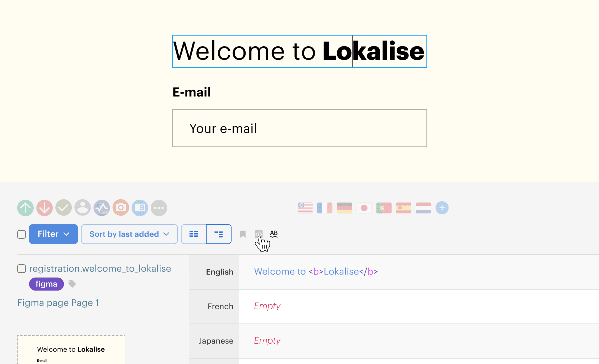Screen dimensions: 599x364
Task: Tick the registration.welcome_to_lokalise key checkbox
Action: pyautogui.click(x=22, y=269)
